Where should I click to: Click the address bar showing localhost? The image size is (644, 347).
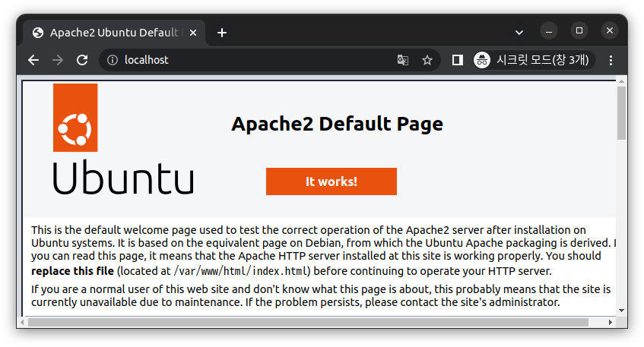pyautogui.click(x=269, y=60)
